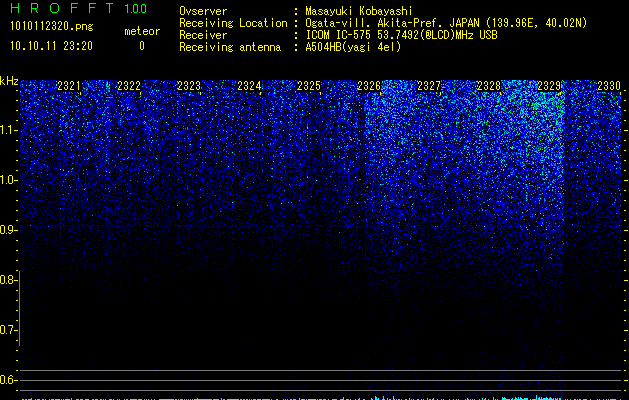Click the 0.8 frequency axis label

click(9, 280)
